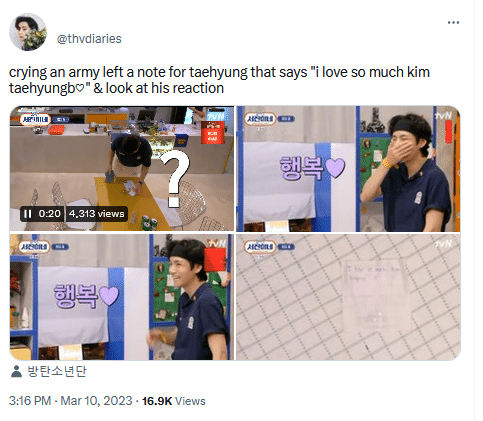Click the 4,313 views video label
The height and width of the screenshot is (421, 483).
[97, 214]
